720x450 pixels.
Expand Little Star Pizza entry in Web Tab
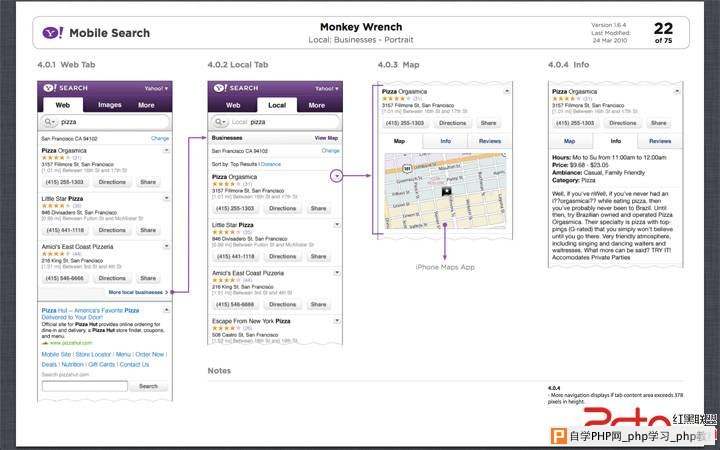click(166, 198)
